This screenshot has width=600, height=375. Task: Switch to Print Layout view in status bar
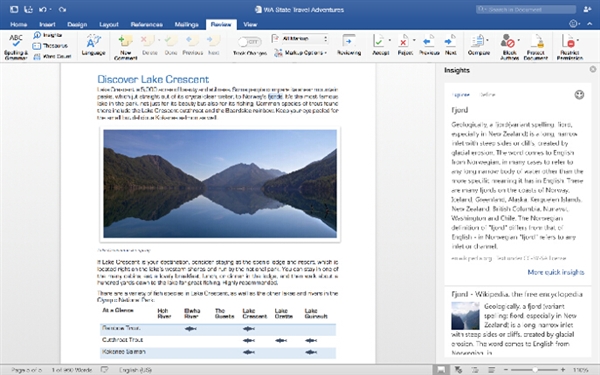pyautogui.click(x=441, y=370)
